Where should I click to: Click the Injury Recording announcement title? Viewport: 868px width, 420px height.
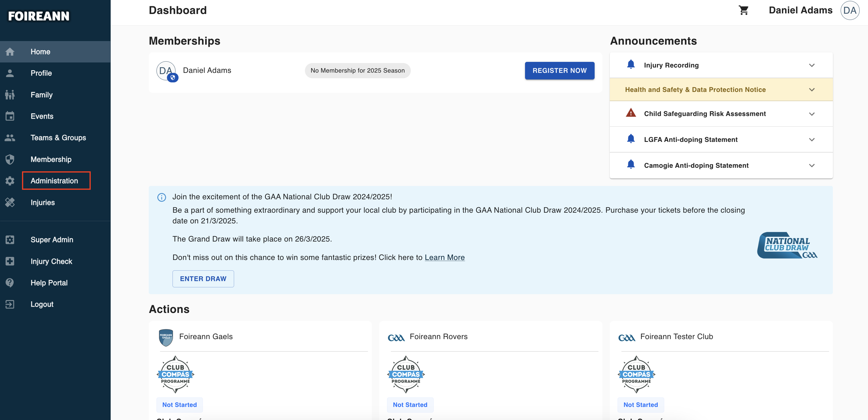671,65
